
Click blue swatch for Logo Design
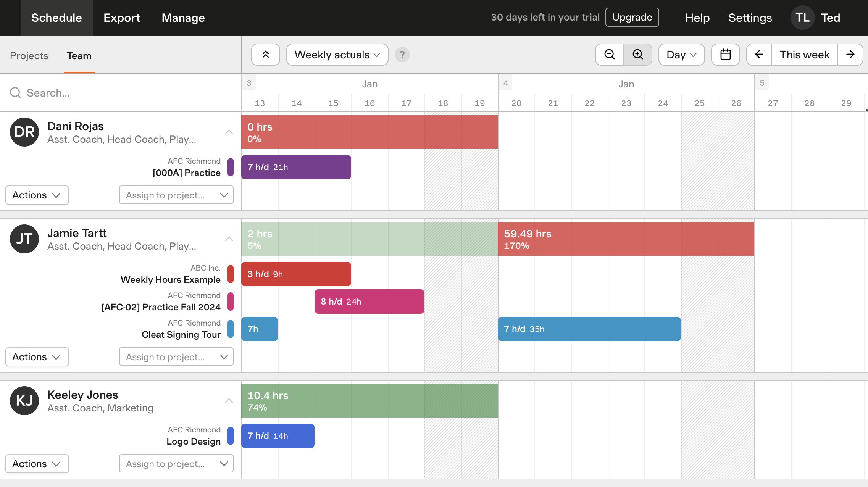[231, 436]
